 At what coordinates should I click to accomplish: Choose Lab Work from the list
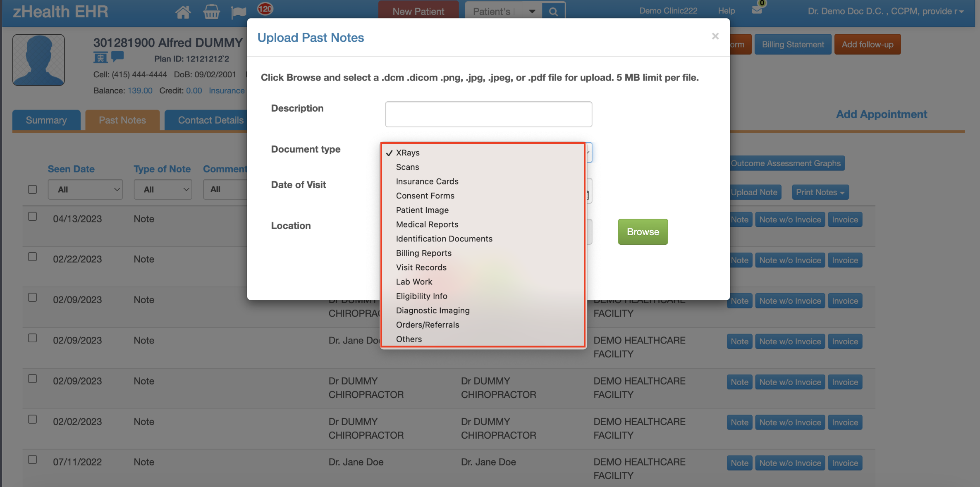414,282
